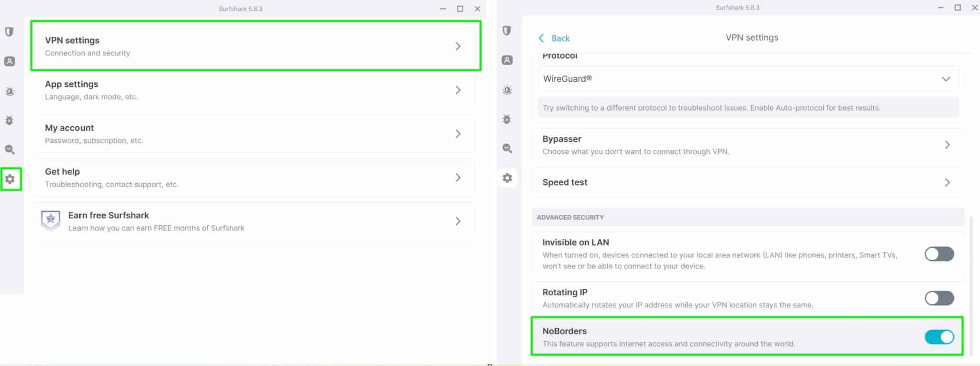Viewport: 980px width, 366px height.
Task: Turn on the Rotating IP switch
Action: coord(939,298)
